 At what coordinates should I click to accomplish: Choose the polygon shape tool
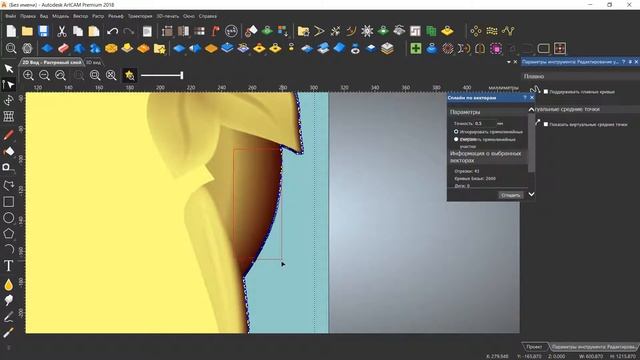(9, 234)
